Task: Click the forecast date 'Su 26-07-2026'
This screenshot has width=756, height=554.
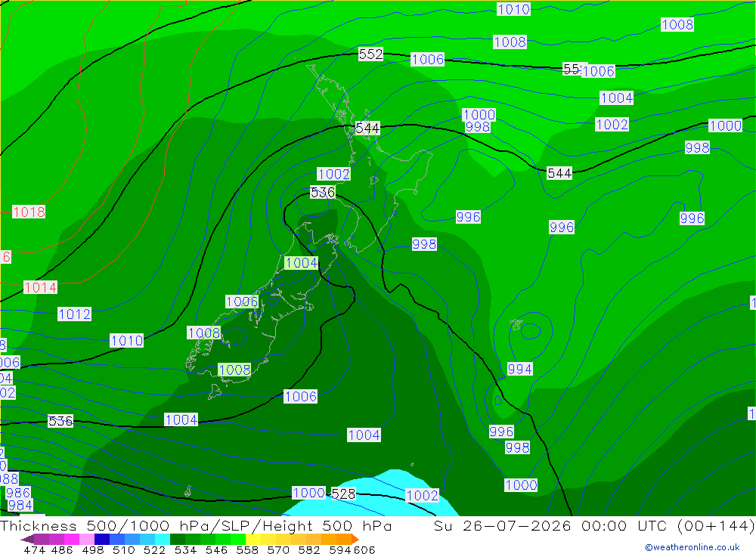Action: tap(503, 525)
